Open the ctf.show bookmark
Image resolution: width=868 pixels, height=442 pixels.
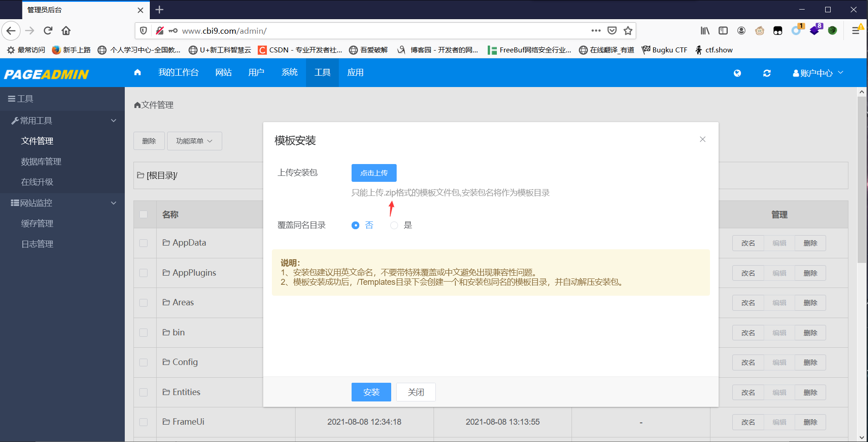point(714,50)
